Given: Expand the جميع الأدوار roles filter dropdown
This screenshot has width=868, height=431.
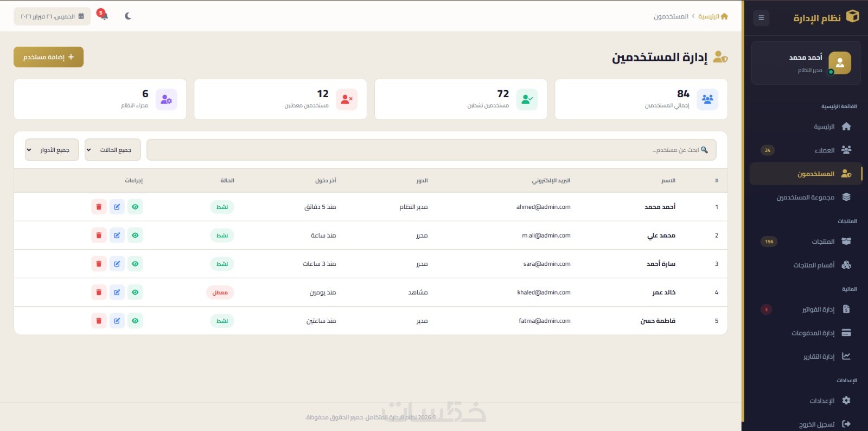Looking at the screenshot, I should (x=52, y=150).
